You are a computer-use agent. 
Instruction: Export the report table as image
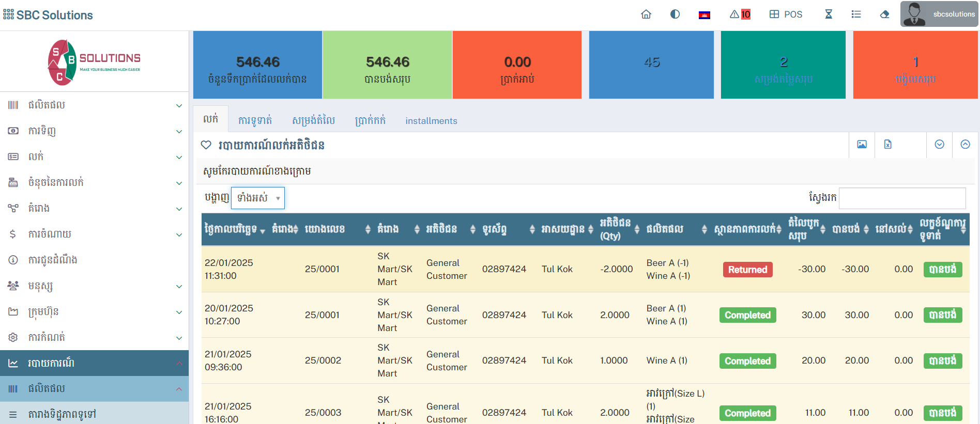pos(862,145)
